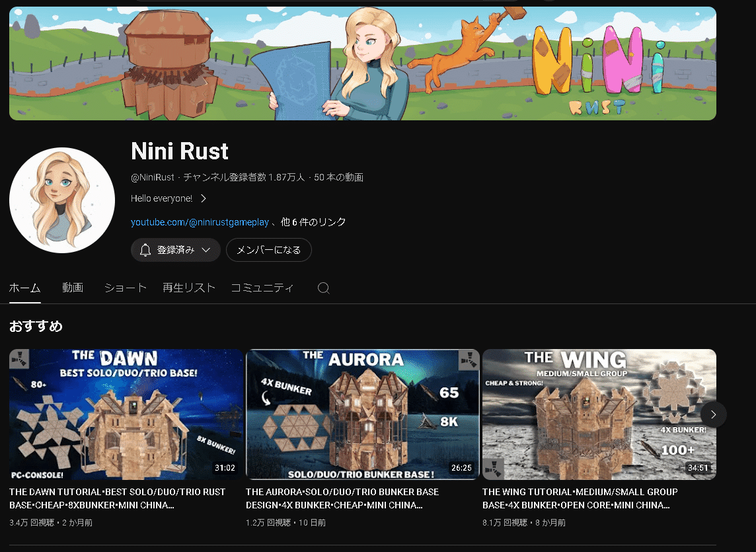This screenshot has height=552, width=756.
Task: Expand the 'Hello everyone!' channel description
Action: tap(203, 198)
